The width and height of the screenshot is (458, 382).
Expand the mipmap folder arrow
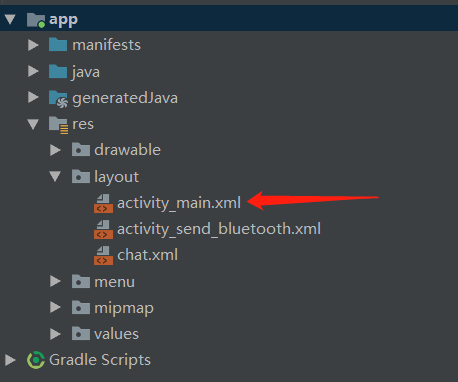coord(55,307)
